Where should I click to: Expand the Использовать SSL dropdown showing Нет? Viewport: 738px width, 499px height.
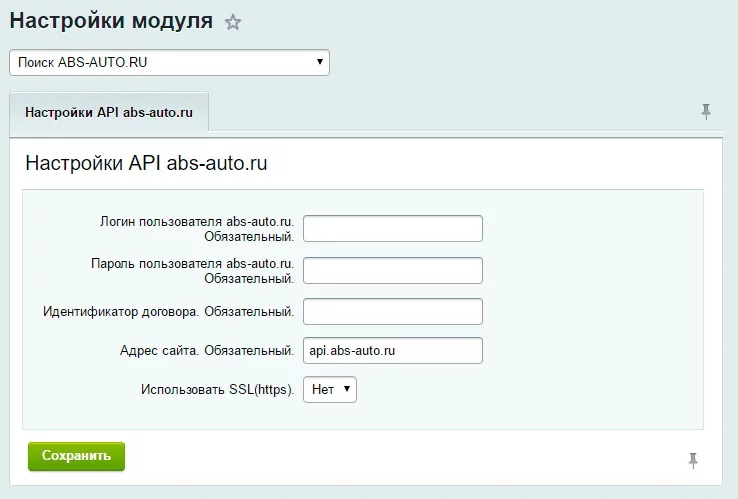[329, 389]
